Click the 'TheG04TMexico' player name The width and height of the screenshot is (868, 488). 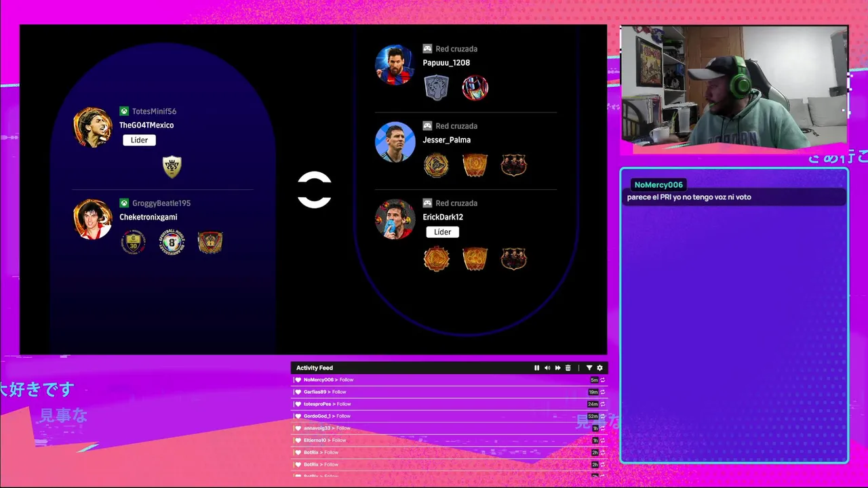coord(146,125)
